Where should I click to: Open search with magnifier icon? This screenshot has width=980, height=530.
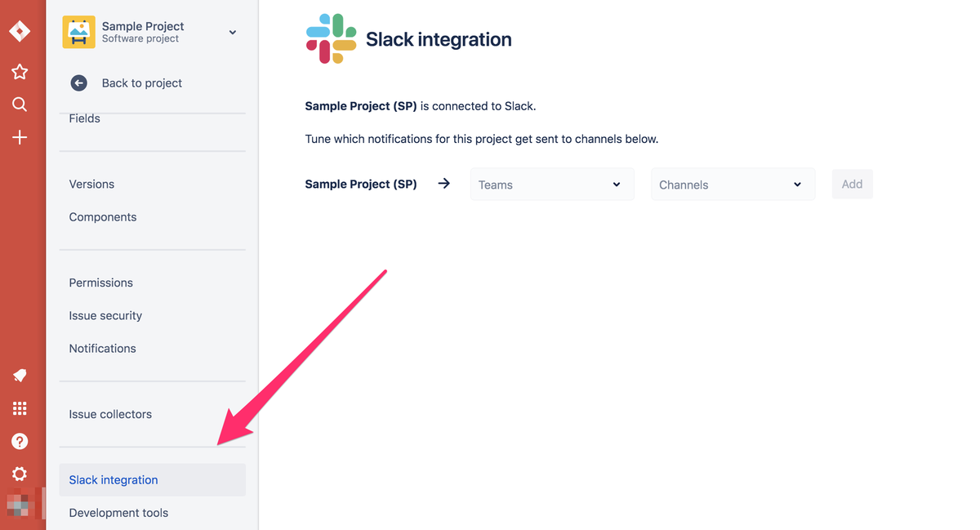tap(20, 105)
